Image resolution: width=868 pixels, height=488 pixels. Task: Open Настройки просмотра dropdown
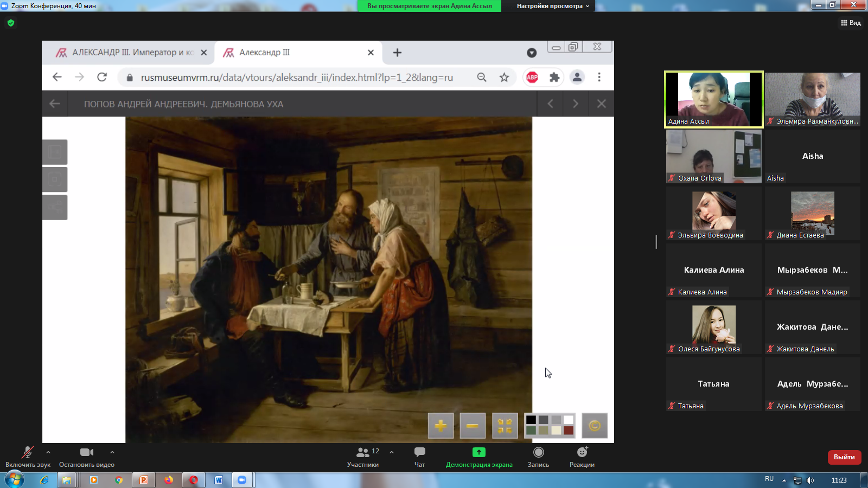552,6
